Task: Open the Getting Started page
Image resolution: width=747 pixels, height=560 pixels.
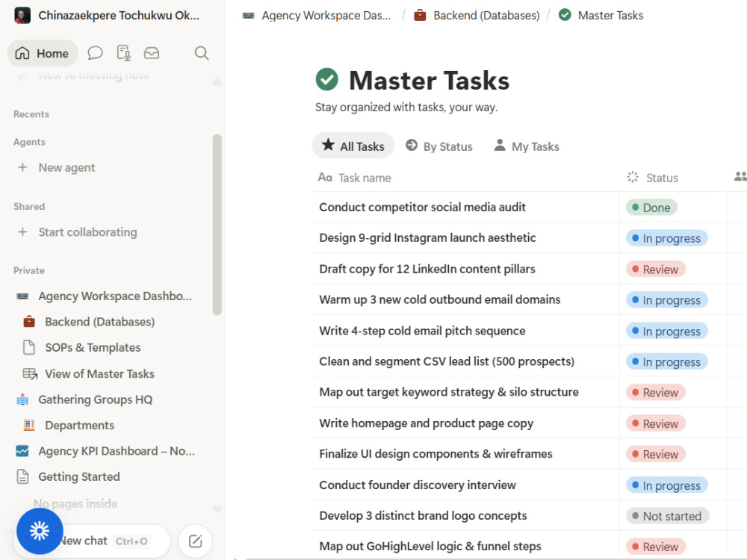Action: [79, 476]
